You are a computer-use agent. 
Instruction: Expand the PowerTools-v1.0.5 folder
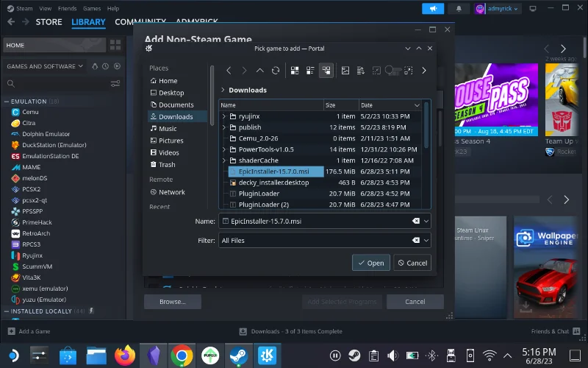[x=224, y=149]
